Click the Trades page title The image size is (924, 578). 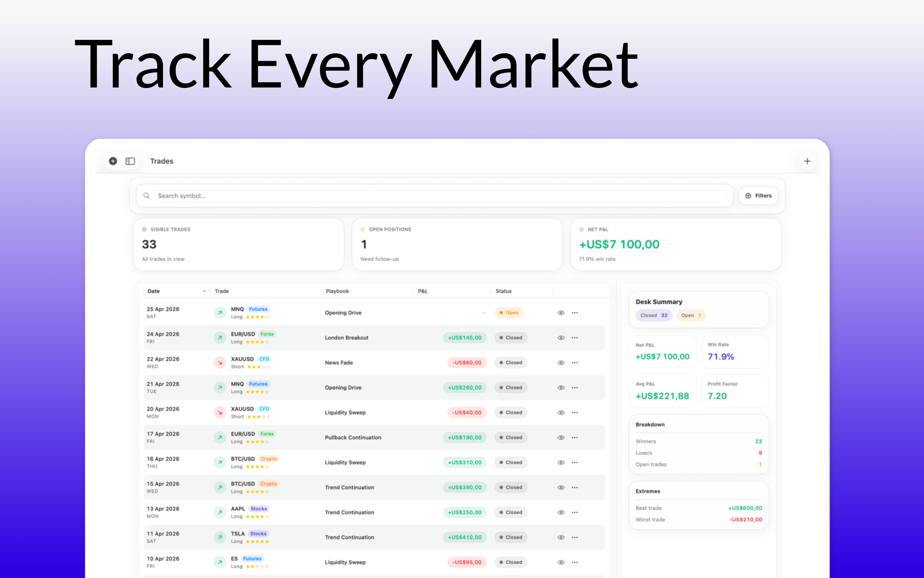161,161
